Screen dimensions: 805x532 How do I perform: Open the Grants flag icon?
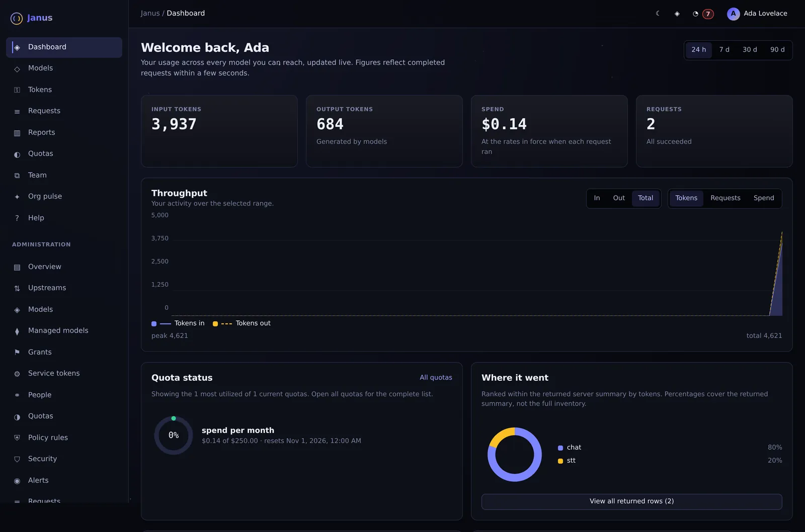17,352
